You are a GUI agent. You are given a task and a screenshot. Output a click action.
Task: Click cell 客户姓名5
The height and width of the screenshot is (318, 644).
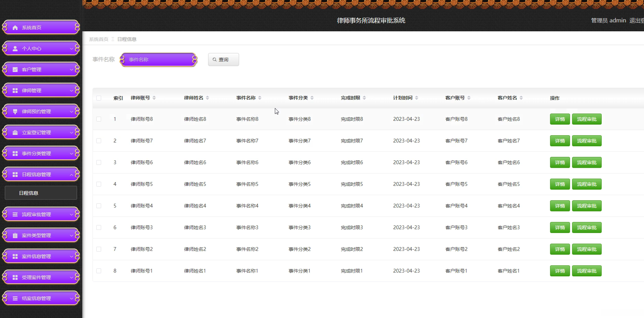pyautogui.click(x=509, y=184)
